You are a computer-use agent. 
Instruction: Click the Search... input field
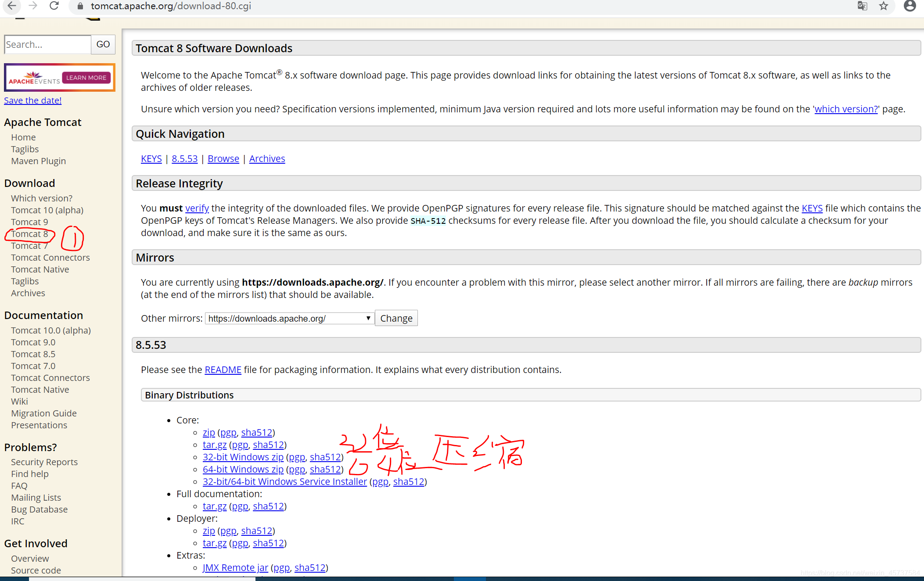pyautogui.click(x=47, y=44)
